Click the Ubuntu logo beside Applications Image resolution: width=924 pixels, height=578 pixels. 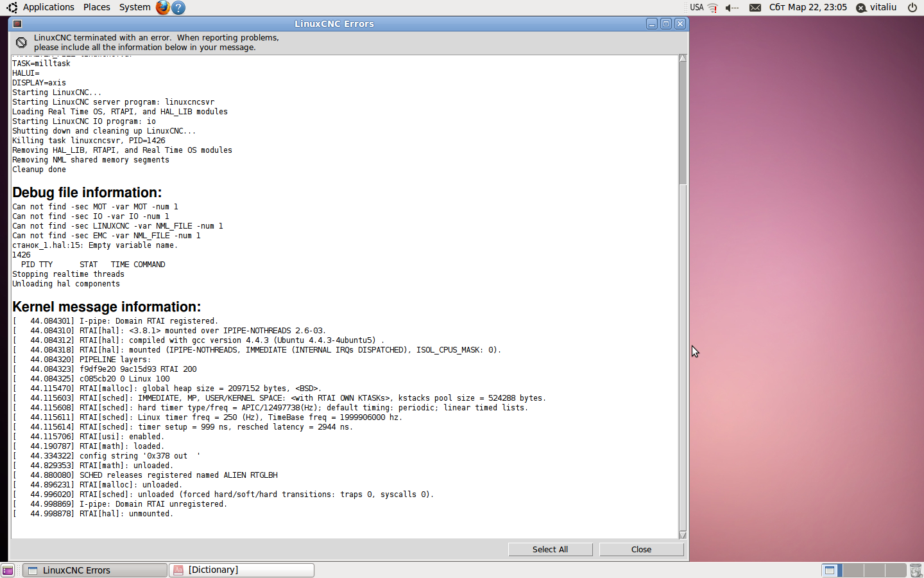[12, 8]
